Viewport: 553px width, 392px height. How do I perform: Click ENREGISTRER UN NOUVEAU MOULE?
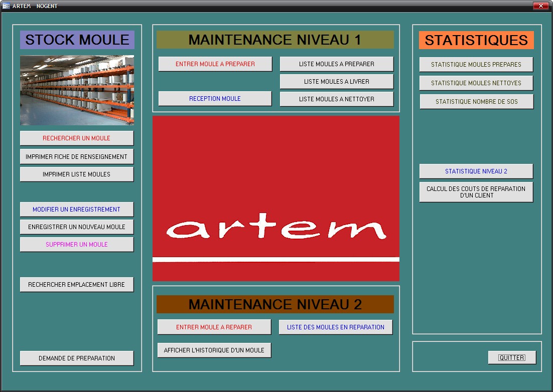click(x=77, y=227)
